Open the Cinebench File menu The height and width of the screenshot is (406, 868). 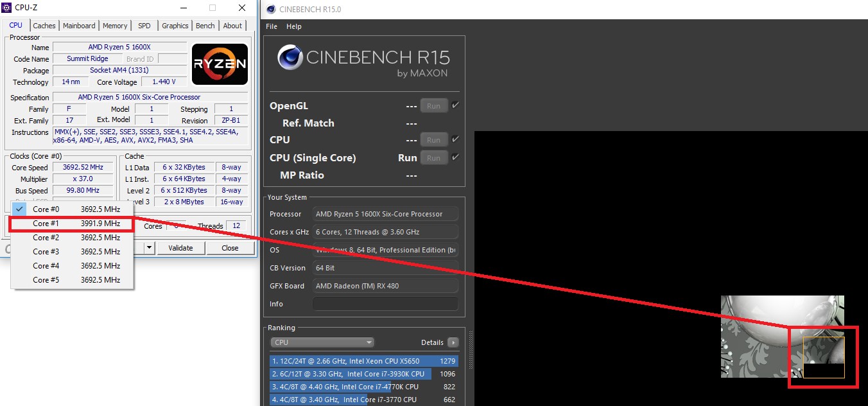pos(272,26)
